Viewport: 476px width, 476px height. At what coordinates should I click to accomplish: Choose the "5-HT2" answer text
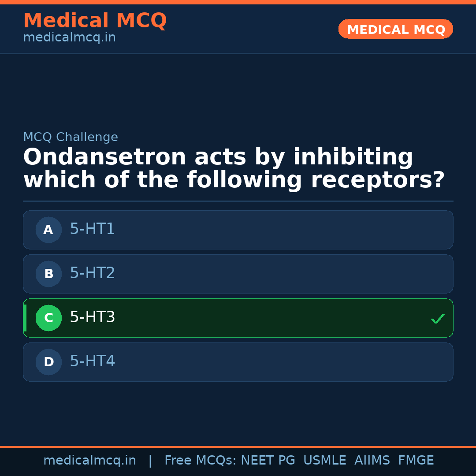(x=92, y=273)
